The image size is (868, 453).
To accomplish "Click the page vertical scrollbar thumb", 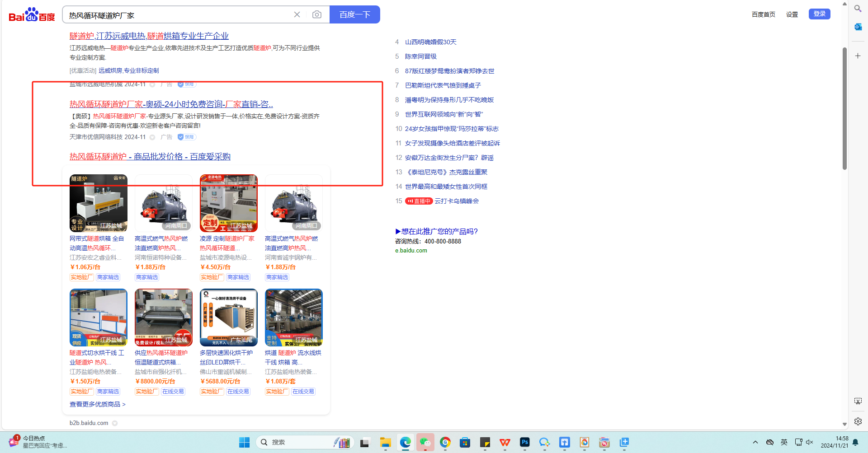I will [844, 108].
